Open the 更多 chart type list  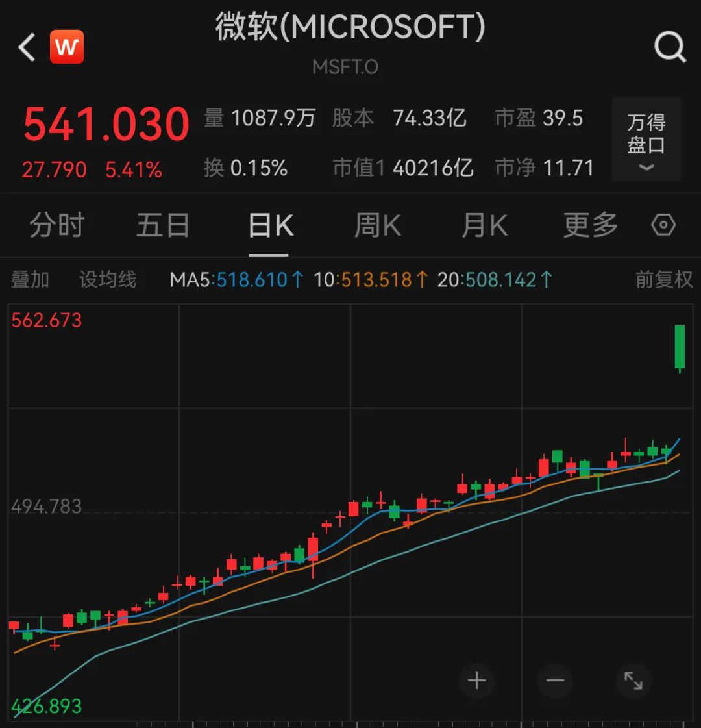[x=589, y=225]
